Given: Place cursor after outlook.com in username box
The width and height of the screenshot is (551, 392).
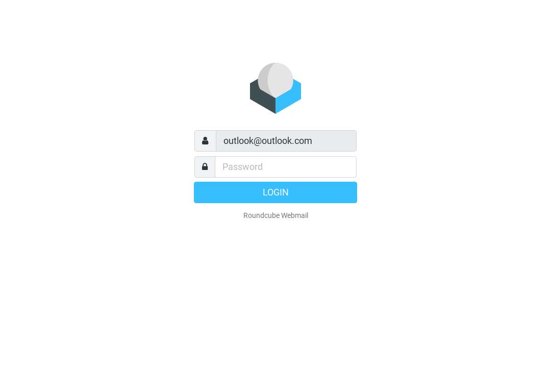Looking at the screenshot, I should (313, 141).
